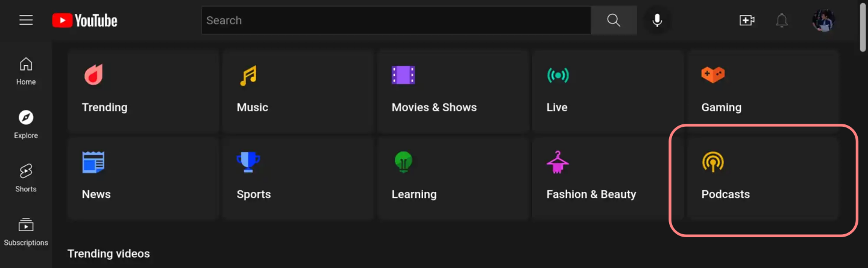Start voice search with microphone
Viewport: 868px width, 268px height.
click(657, 21)
